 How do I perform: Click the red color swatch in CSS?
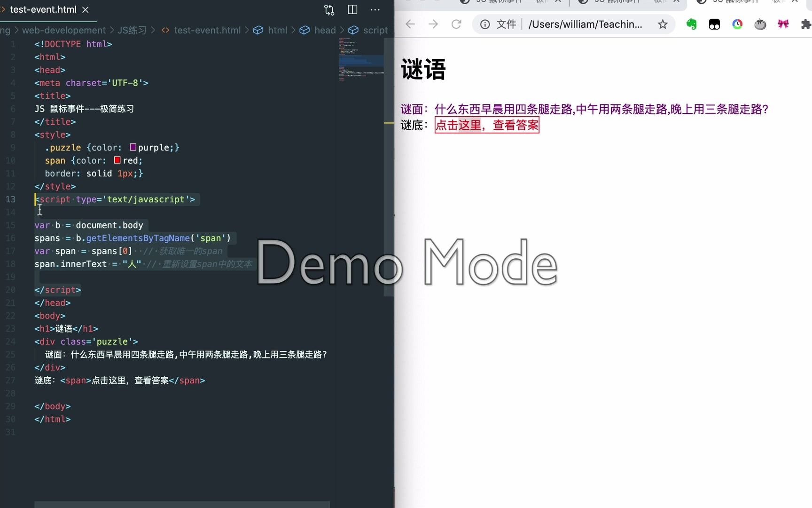point(117,160)
